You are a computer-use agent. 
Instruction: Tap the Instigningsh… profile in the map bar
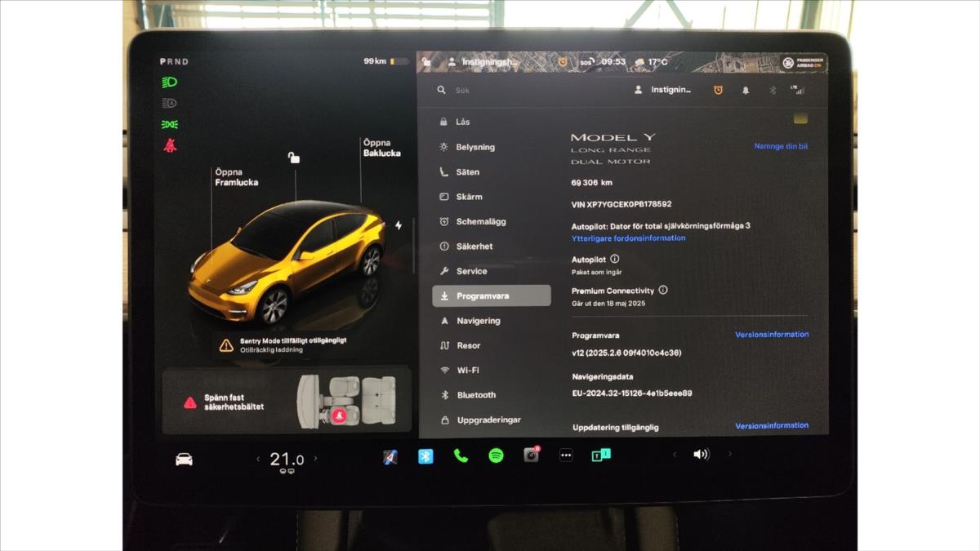(482, 62)
